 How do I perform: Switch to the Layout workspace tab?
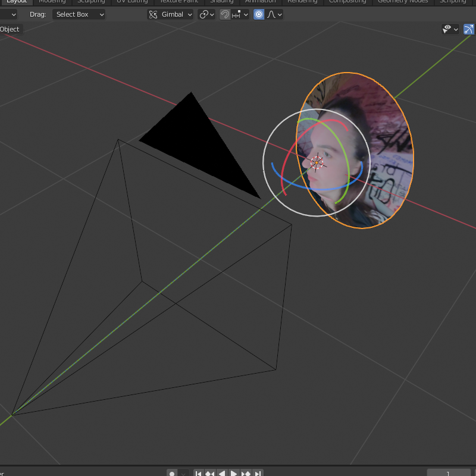point(17,2)
